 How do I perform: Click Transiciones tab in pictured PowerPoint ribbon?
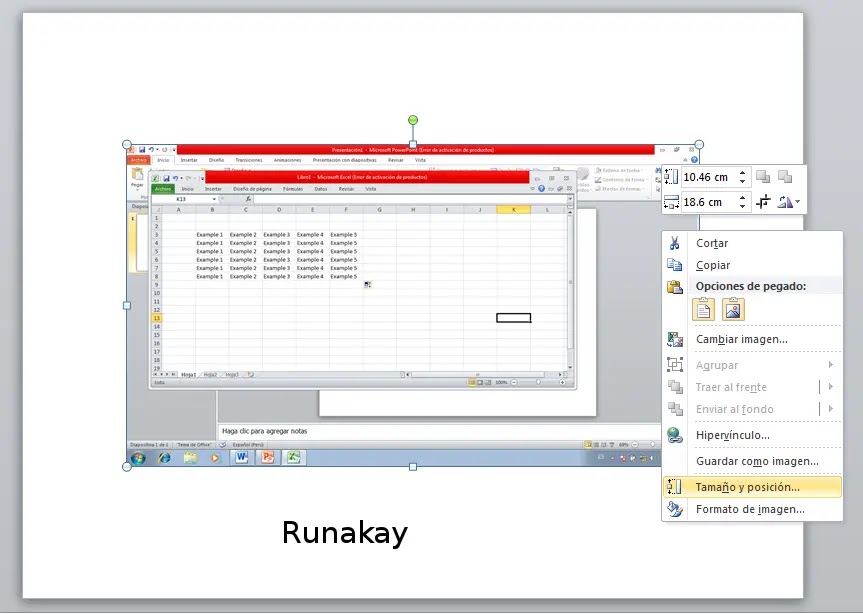249,160
